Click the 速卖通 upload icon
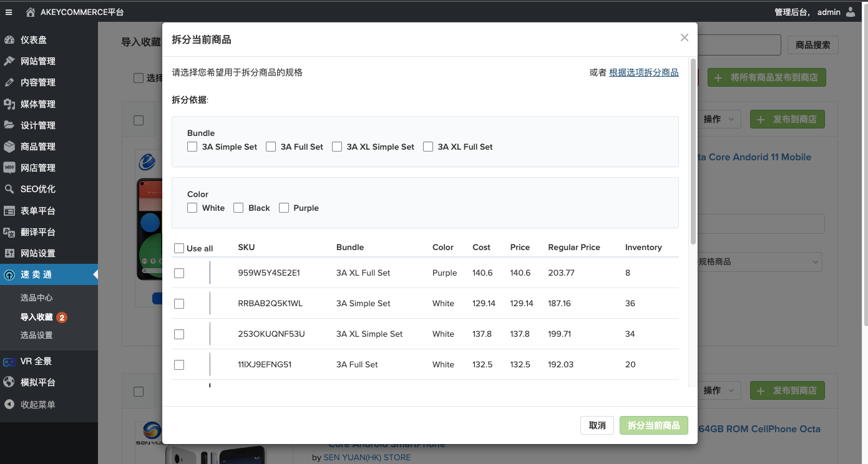 (x=9, y=275)
